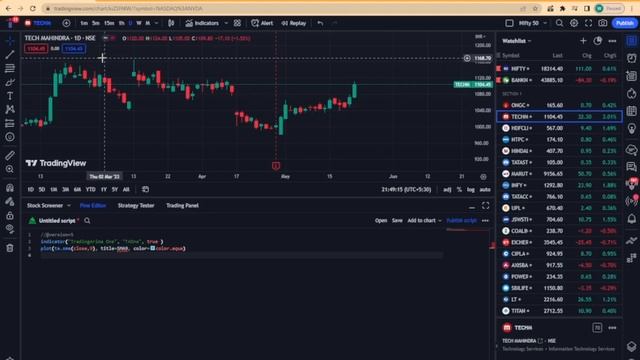Take a chart snapshot with camera icon
The image size is (640, 360).
603,23
